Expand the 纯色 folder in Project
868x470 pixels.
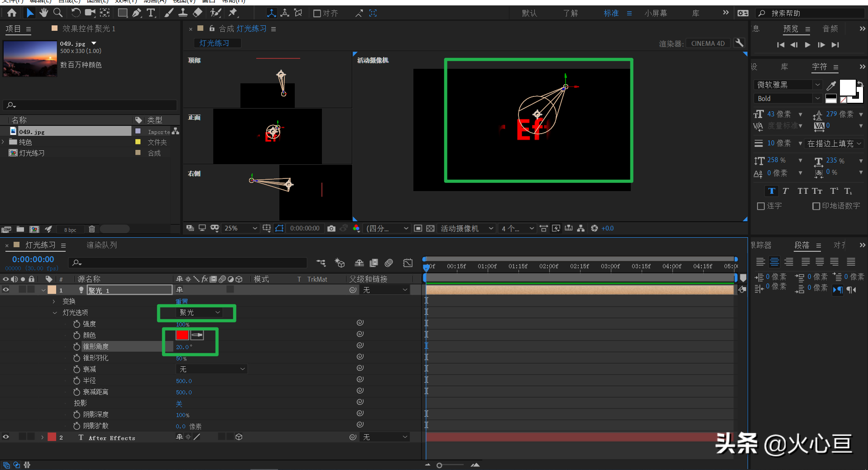(x=4, y=142)
